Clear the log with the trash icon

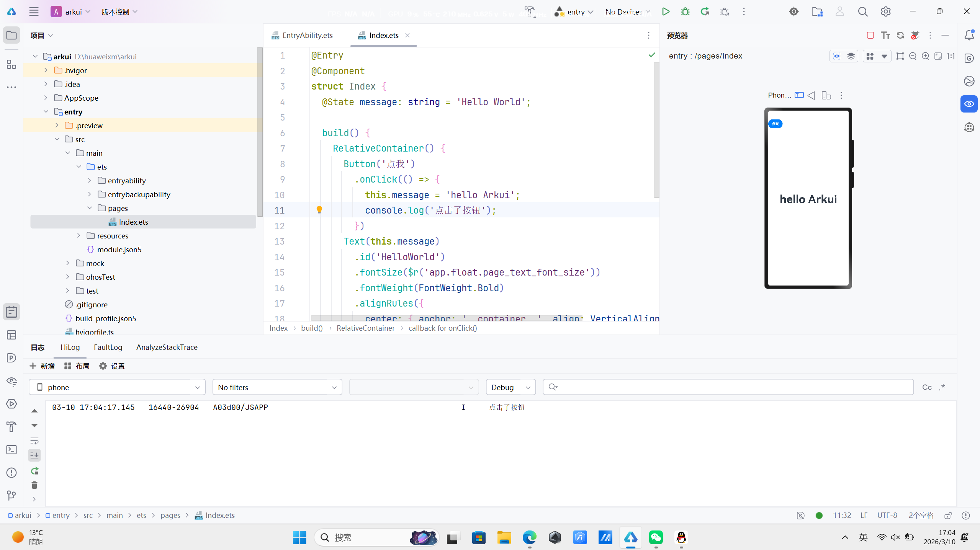coord(34,485)
